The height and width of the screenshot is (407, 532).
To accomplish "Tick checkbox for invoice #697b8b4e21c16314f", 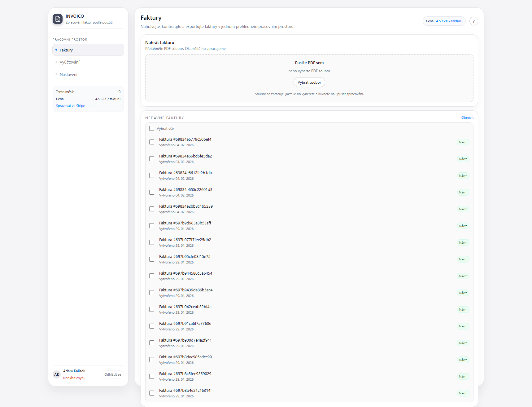I will pyautogui.click(x=152, y=393).
